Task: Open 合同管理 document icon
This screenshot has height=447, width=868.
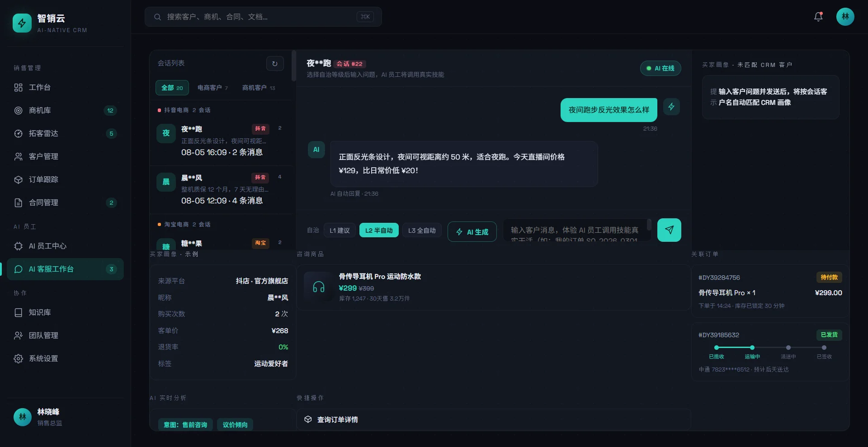Action: click(18, 202)
